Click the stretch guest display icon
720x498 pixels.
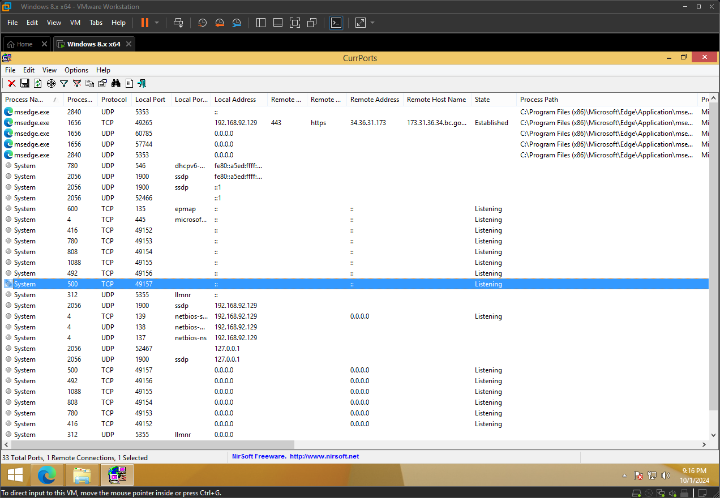pyautogui.click(x=360, y=22)
